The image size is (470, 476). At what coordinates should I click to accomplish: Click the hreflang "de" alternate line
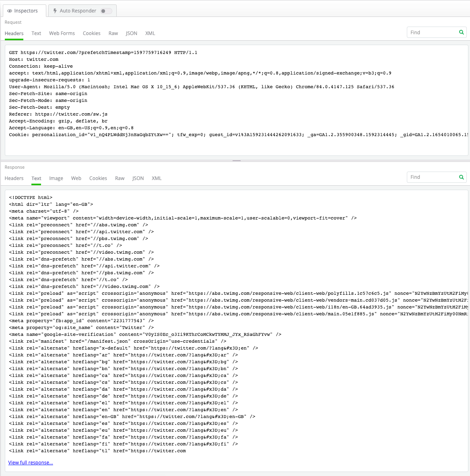(x=124, y=396)
